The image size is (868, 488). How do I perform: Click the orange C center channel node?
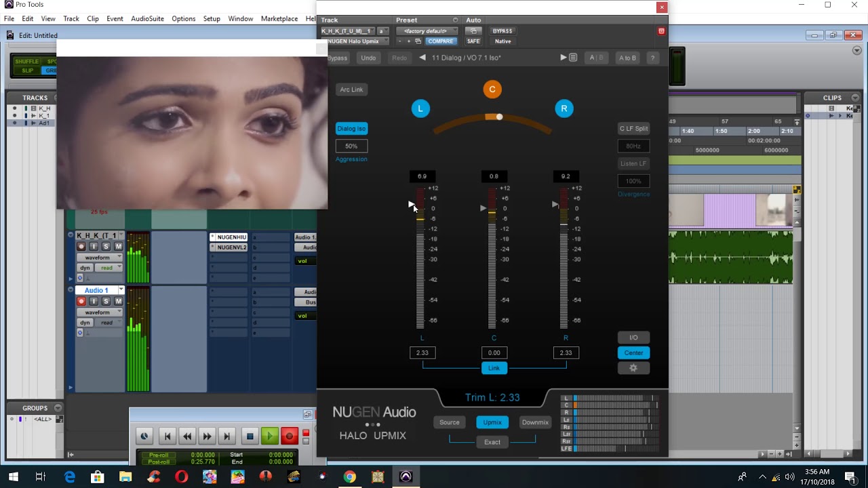coord(492,89)
